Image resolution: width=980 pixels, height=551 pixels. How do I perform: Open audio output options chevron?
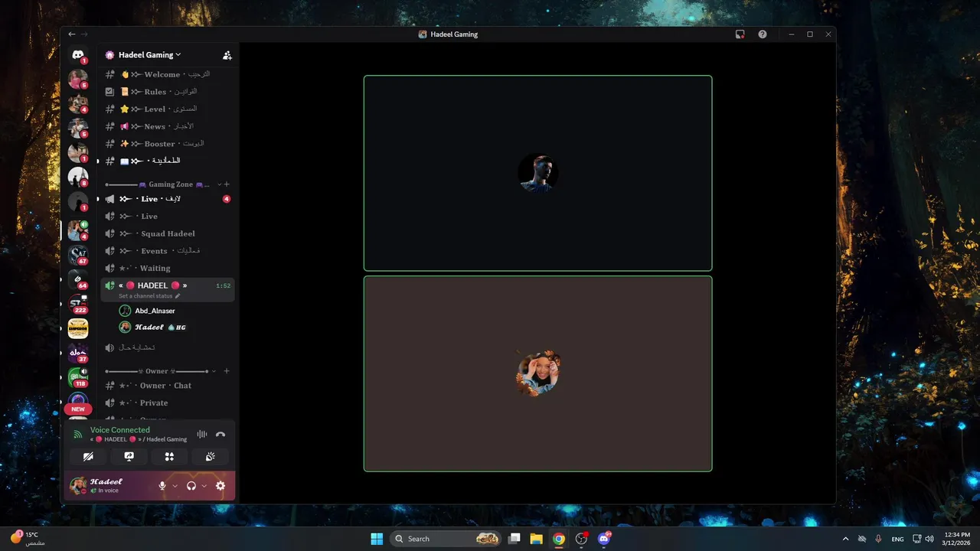coord(204,486)
